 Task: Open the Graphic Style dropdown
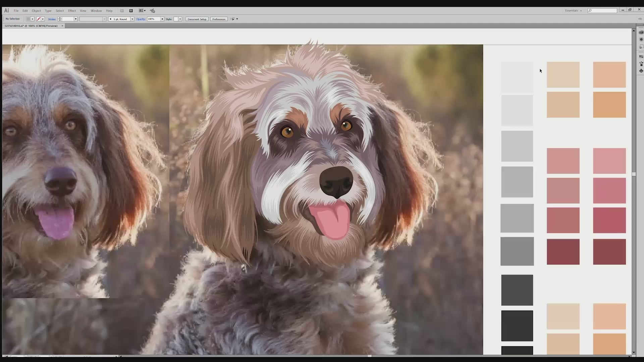tap(180, 19)
